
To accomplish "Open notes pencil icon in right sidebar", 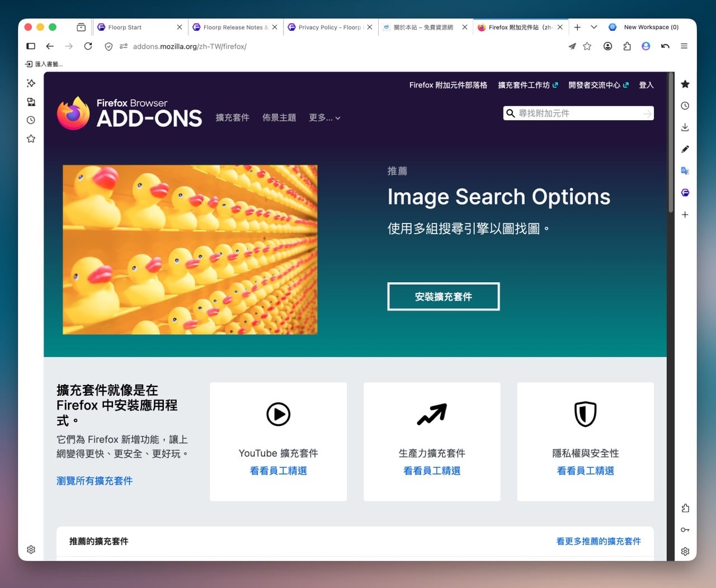I will point(685,149).
